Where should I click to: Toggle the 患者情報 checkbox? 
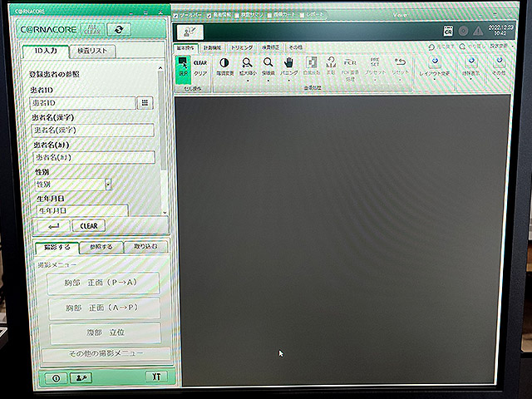click(x=209, y=15)
